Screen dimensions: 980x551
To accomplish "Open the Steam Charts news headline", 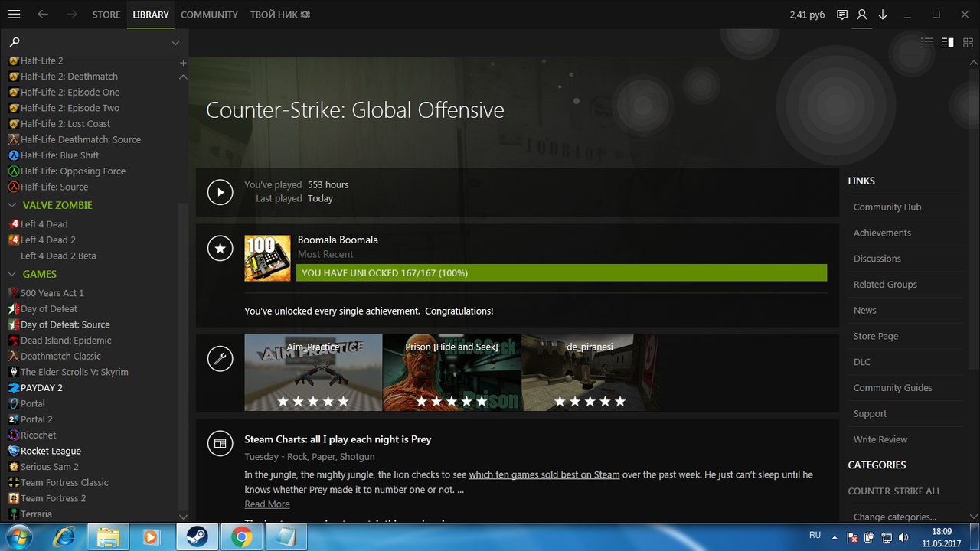I will pos(338,439).
